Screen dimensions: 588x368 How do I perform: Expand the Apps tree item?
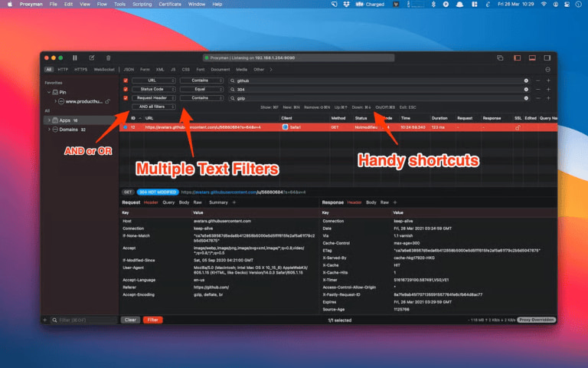(49, 120)
